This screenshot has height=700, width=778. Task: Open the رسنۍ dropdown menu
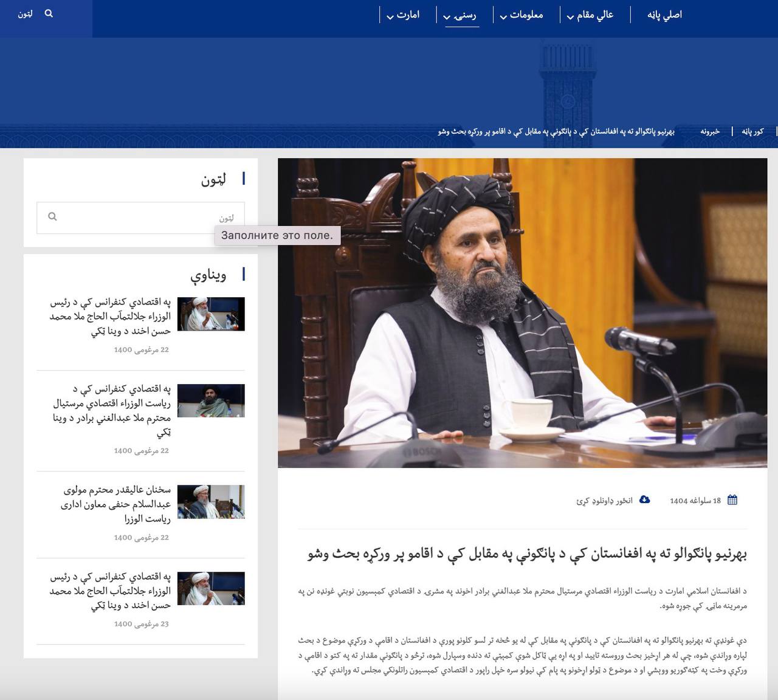[x=461, y=15]
